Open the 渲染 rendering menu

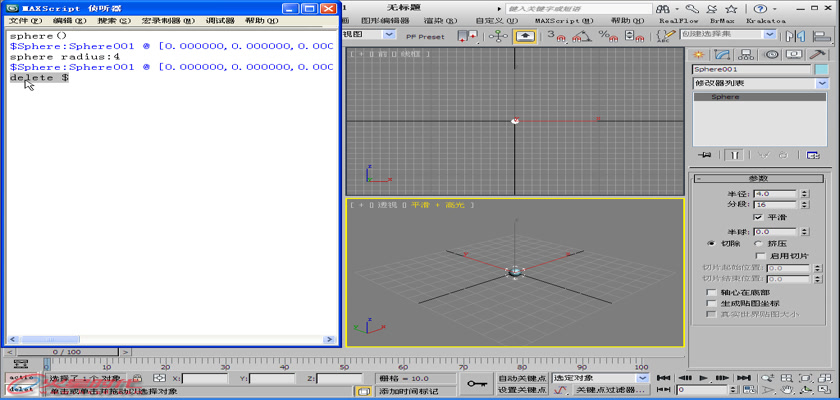point(440,20)
